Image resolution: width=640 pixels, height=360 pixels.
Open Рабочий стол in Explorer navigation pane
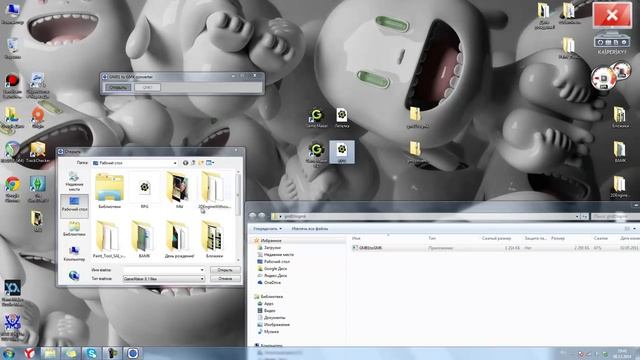pyautogui.click(x=276, y=262)
